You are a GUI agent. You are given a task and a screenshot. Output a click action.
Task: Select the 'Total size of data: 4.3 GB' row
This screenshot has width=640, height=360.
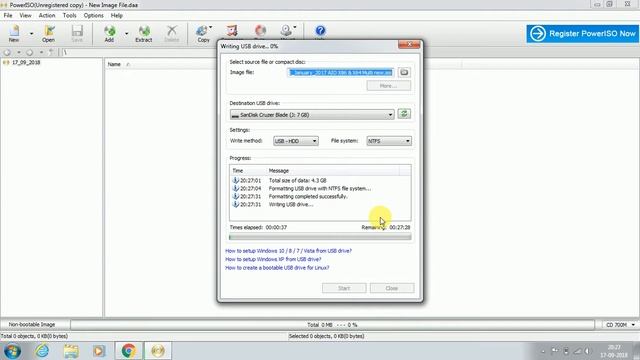coord(320,180)
